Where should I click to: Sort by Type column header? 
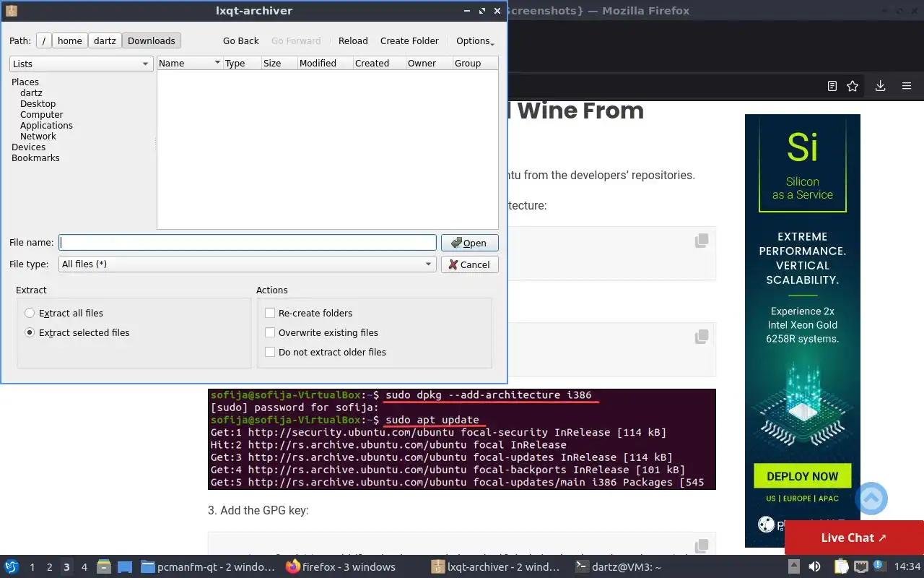(x=243, y=64)
